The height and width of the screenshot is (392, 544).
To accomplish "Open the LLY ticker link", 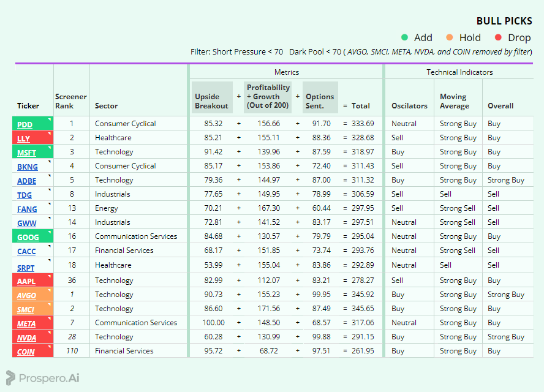I will click(23, 139).
